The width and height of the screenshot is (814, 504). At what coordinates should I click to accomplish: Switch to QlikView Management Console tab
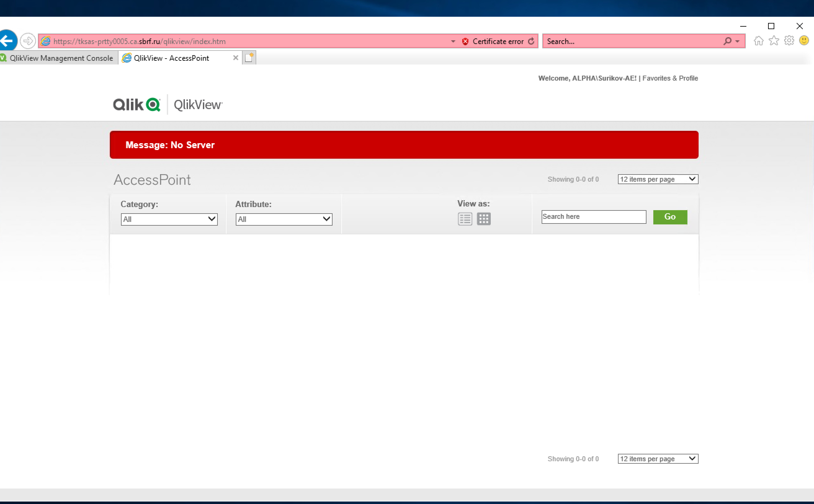58,58
